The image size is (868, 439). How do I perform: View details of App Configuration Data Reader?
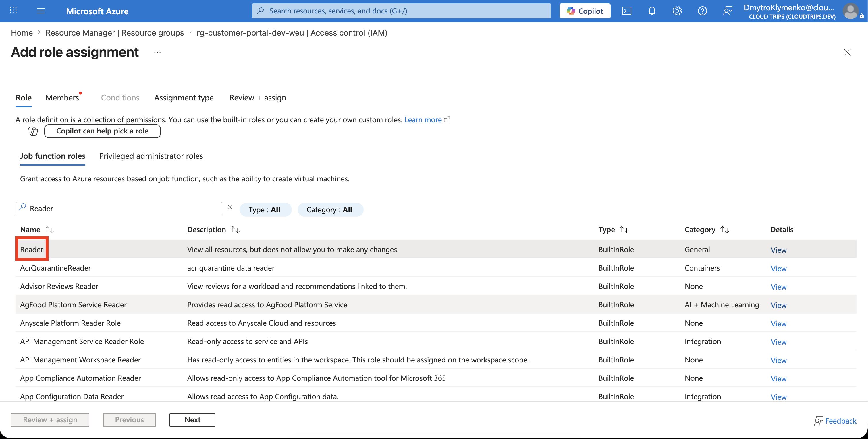(778, 397)
